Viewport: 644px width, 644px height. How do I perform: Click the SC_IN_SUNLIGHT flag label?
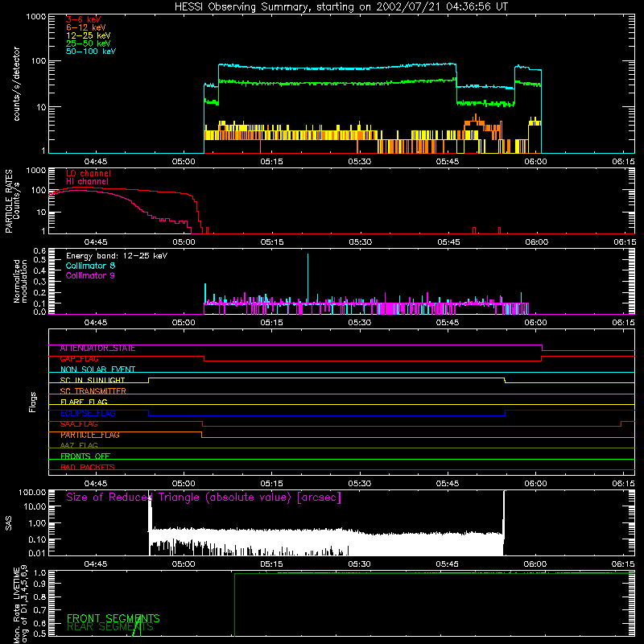point(93,380)
